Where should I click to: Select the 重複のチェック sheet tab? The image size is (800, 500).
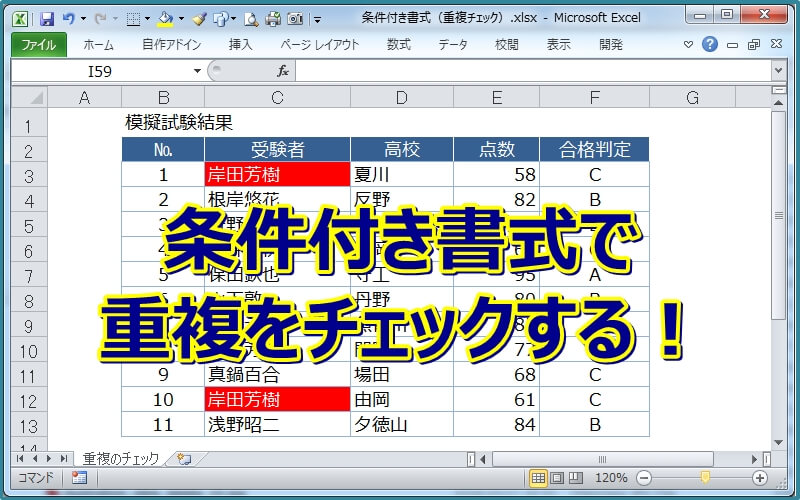(x=121, y=459)
